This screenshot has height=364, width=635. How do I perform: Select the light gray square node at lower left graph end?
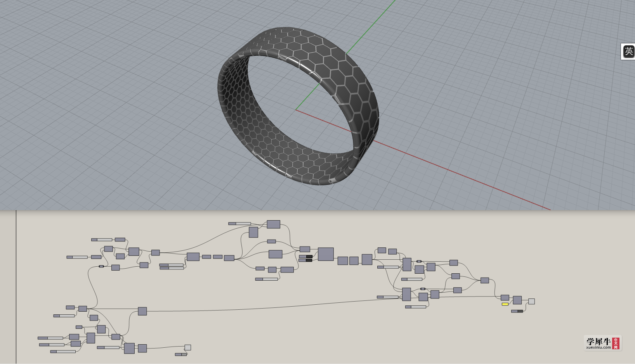point(187,347)
